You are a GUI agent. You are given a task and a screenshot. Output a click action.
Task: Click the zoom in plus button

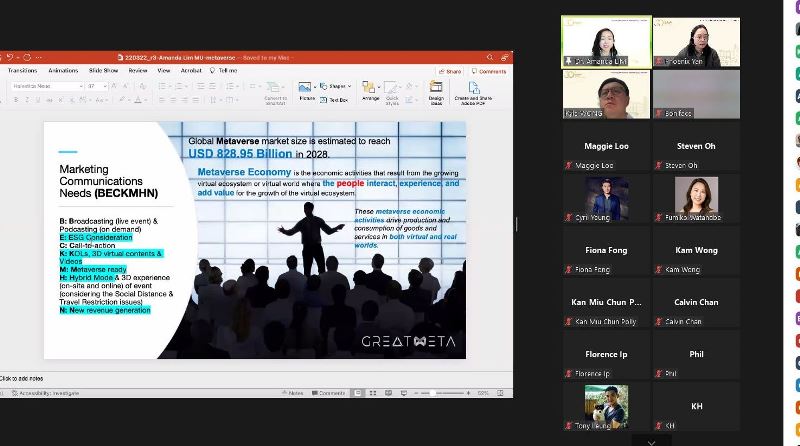click(468, 393)
